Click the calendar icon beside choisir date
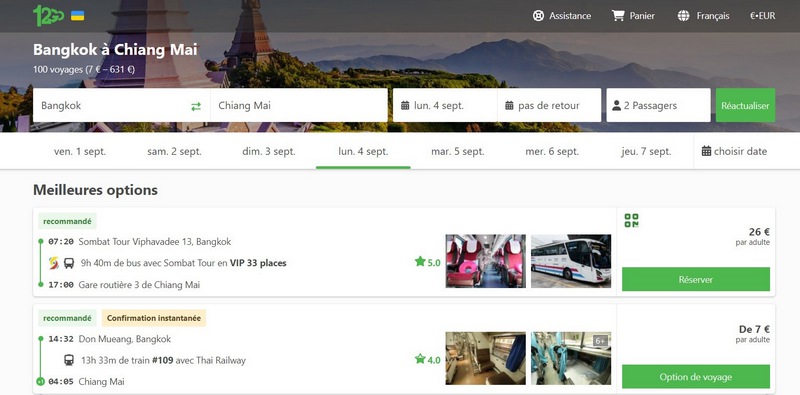This screenshot has height=395, width=800. (x=706, y=151)
